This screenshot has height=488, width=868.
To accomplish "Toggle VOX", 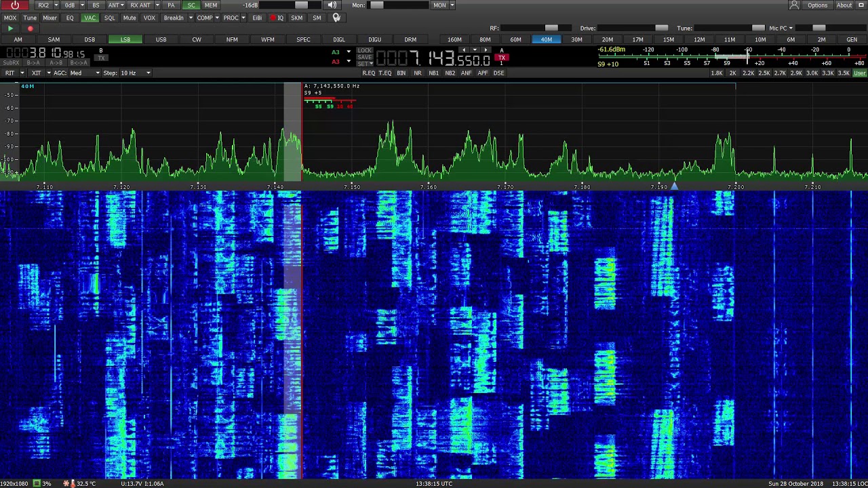I will pyautogui.click(x=149, y=18).
